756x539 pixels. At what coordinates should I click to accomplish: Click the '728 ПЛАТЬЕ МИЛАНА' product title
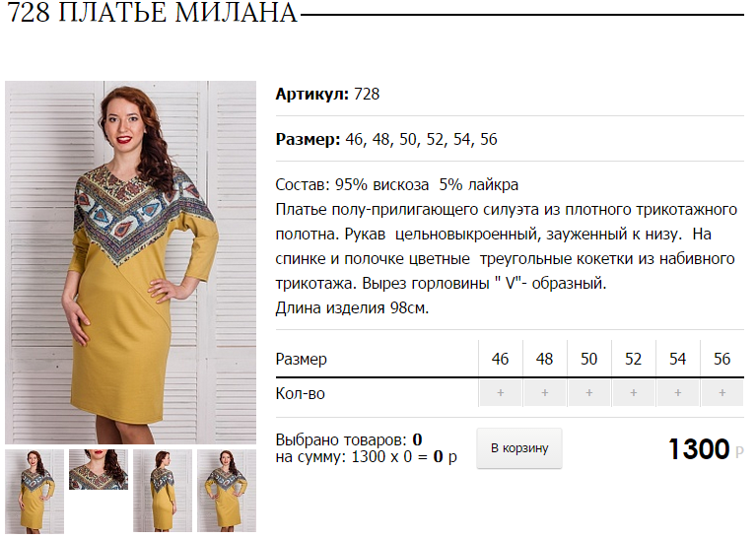152,13
